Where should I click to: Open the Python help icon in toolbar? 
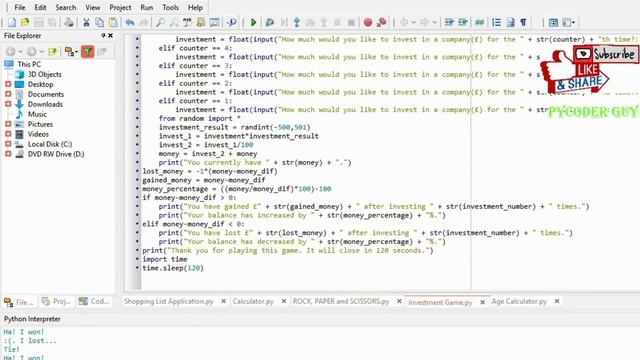click(232, 22)
